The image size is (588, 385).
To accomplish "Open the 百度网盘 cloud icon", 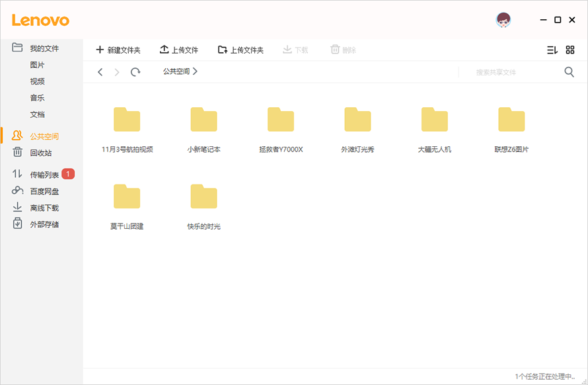I will click(17, 191).
